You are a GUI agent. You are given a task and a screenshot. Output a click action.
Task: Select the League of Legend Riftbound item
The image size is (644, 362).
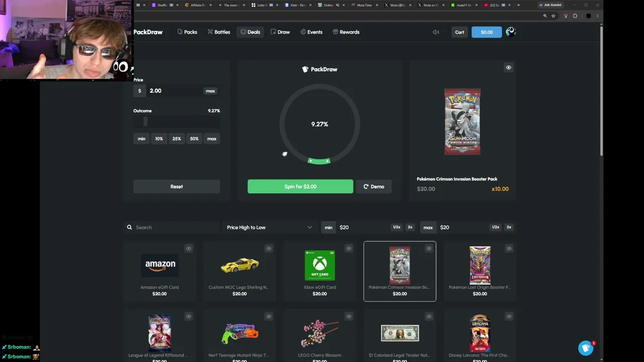click(x=159, y=336)
